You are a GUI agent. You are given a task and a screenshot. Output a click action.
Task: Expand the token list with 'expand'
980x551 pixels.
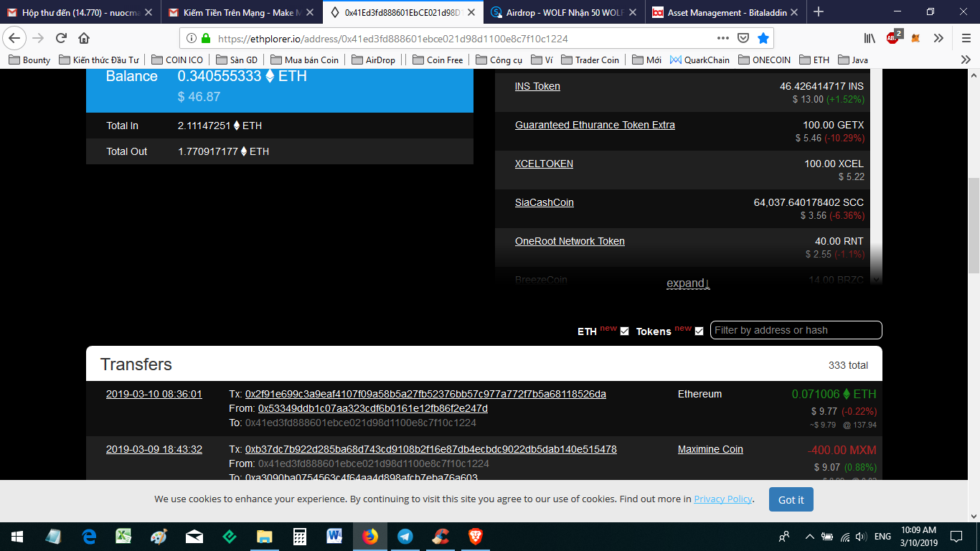point(688,283)
